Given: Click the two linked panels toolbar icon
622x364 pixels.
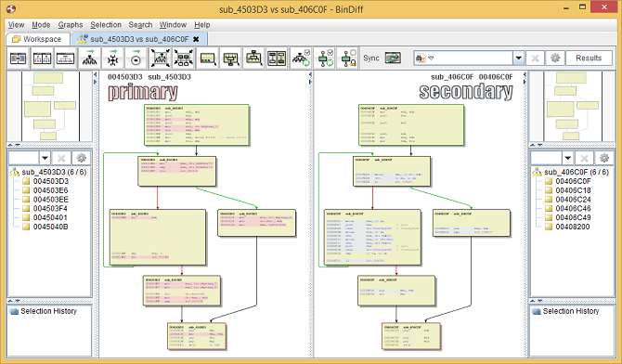Looking at the screenshot, I should 277,58.
